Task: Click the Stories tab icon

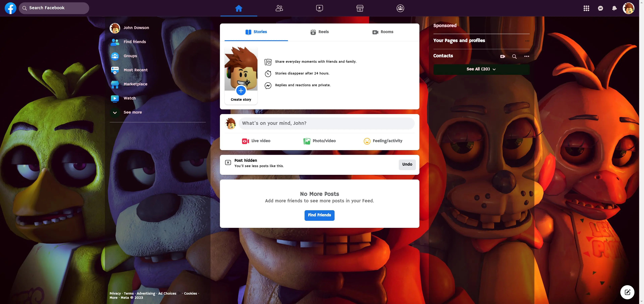Action: (x=248, y=32)
